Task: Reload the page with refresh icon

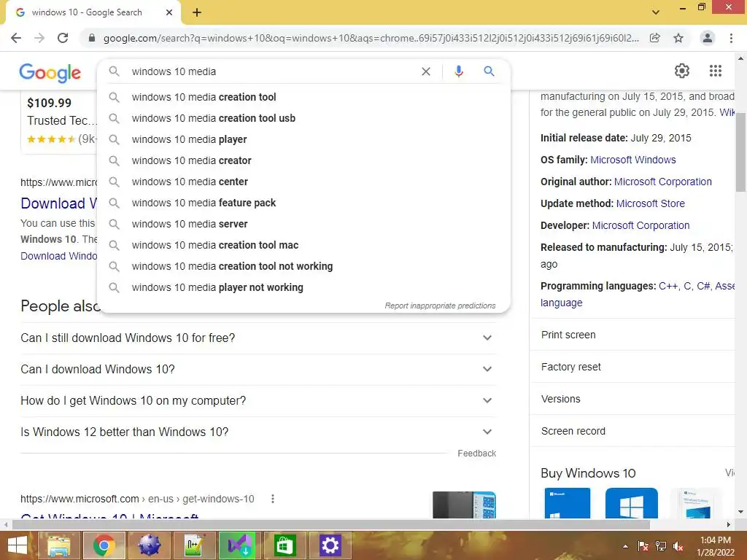Action: tap(63, 38)
